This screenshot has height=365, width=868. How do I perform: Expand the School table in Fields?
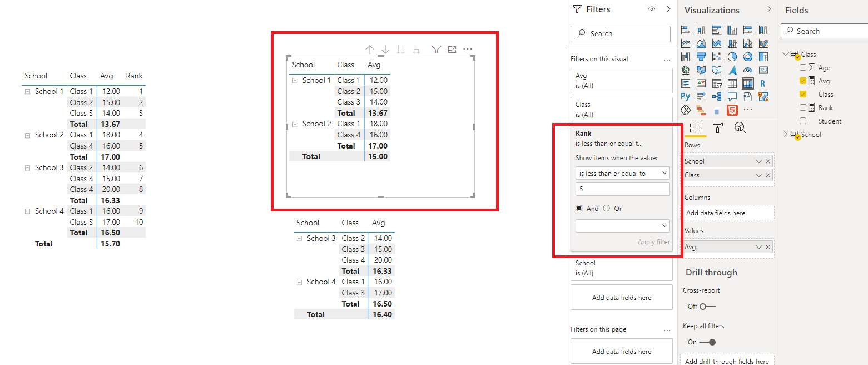[785, 134]
